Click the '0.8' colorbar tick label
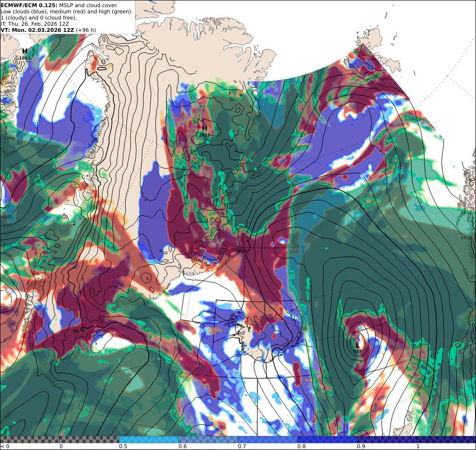This screenshot has width=476, height=450. pos(301,446)
